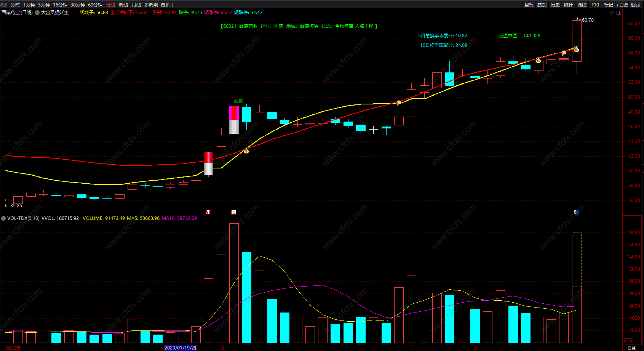Click the golden finger signal near 50.00
The width and height of the screenshot is (644, 351).
399,103
